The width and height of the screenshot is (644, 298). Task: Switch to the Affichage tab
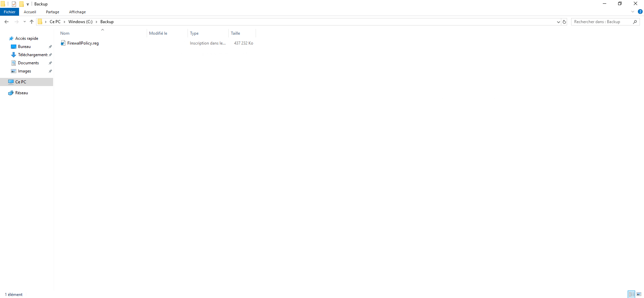click(x=77, y=12)
